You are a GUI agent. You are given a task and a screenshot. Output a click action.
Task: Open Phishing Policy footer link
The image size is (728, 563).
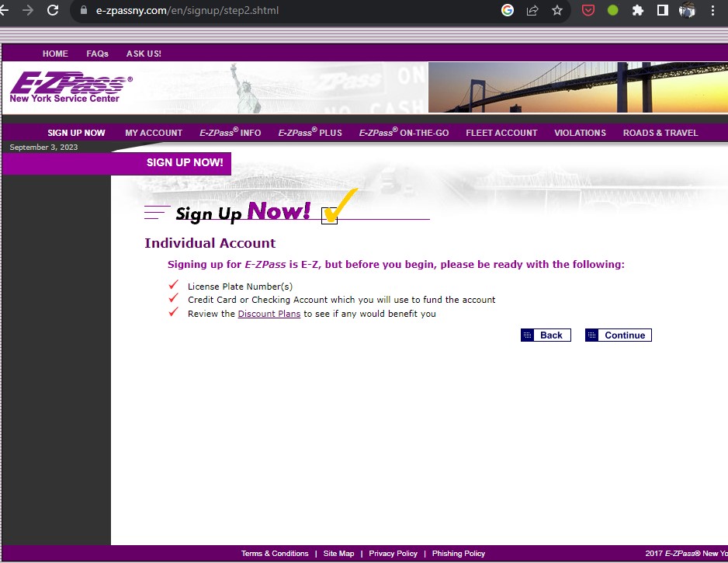click(x=459, y=554)
